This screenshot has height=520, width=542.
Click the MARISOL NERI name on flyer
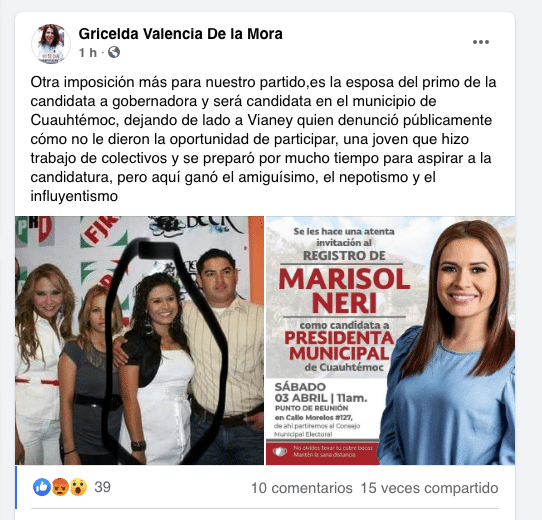pyautogui.click(x=344, y=291)
